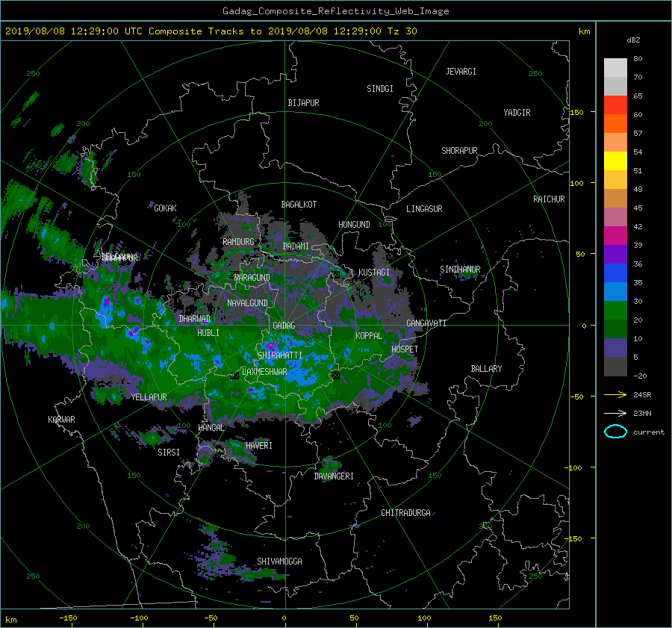The height and width of the screenshot is (628, 672).
Task: Click the cyan current ellipse legend icon
Action: 615,432
